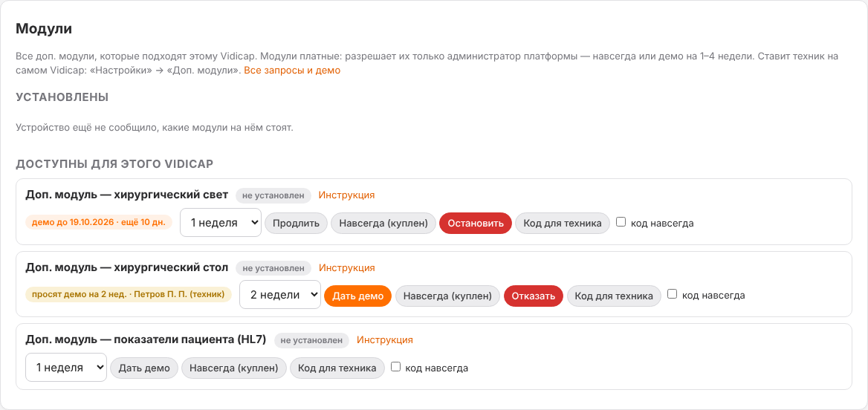
Task: Click the «демо до 19.10.2026 · ещё 10 дн.» badge
Action: 99,222
